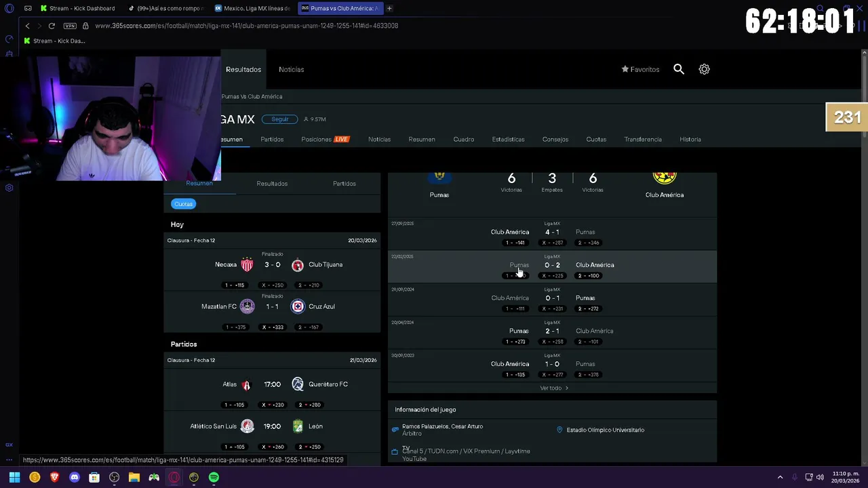Click the Atlas team crest
Image resolution: width=868 pixels, height=488 pixels.
coord(246,384)
